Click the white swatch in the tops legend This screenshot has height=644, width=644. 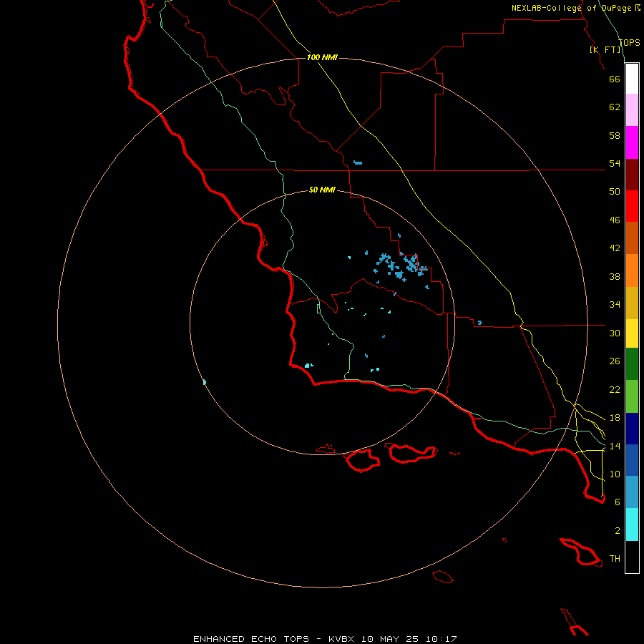pyautogui.click(x=632, y=79)
